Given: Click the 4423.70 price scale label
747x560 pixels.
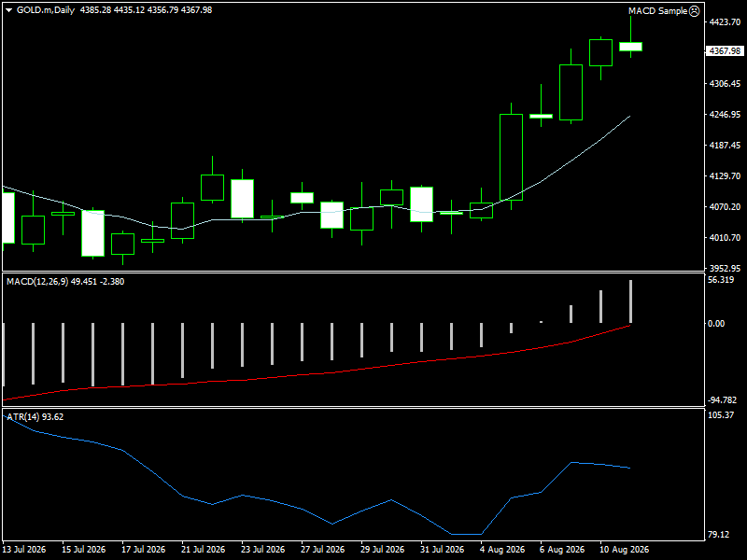Looking at the screenshot, I should (725, 21).
